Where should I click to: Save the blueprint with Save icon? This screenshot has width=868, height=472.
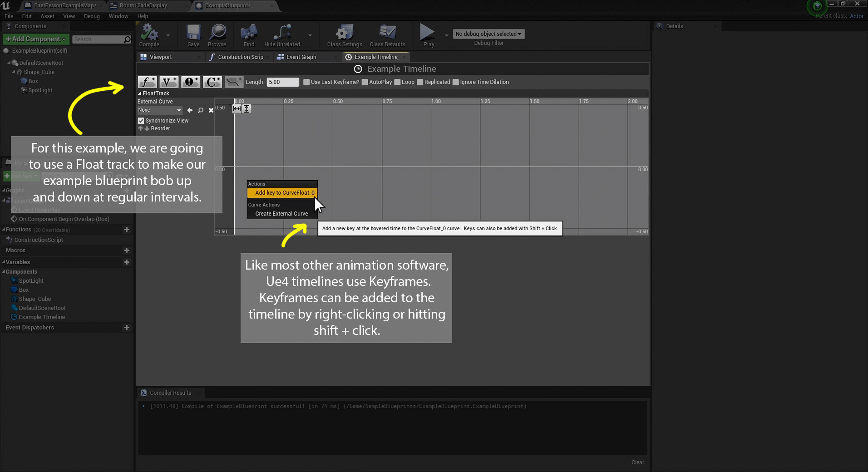tap(193, 35)
